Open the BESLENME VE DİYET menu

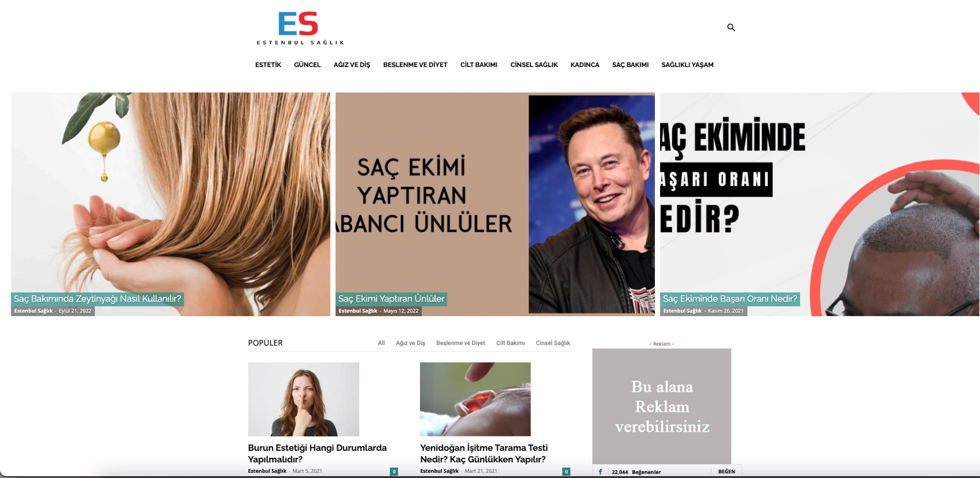pyautogui.click(x=415, y=65)
